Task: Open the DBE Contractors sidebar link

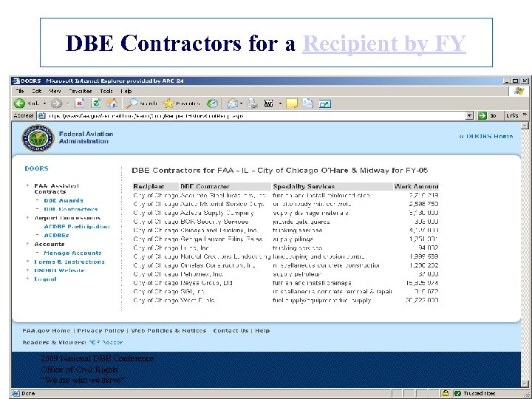Action: [71, 209]
